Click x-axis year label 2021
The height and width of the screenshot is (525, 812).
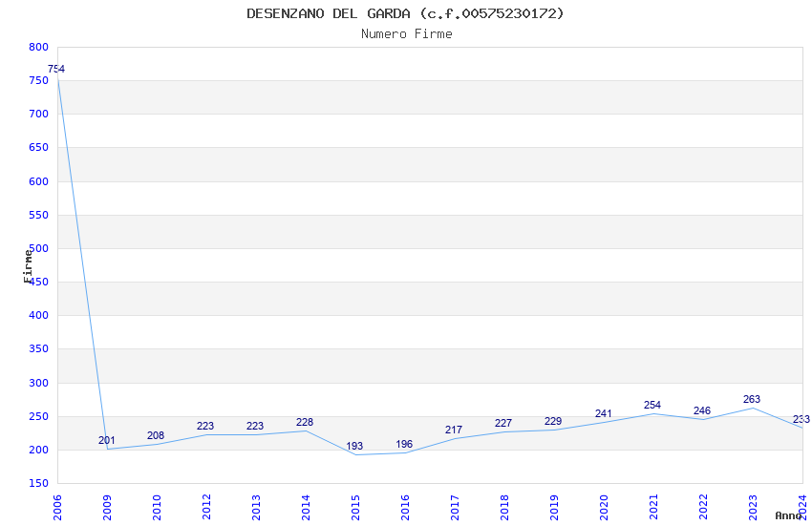653,508
